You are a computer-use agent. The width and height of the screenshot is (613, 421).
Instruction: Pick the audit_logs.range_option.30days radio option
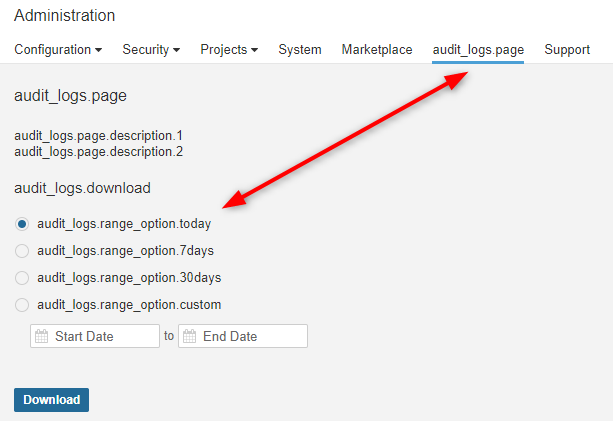(22, 278)
